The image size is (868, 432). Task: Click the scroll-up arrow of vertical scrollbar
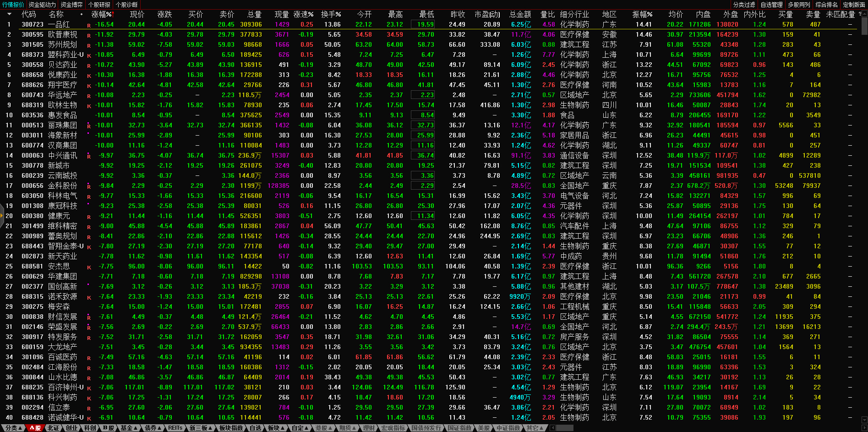[x=864, y=14]
